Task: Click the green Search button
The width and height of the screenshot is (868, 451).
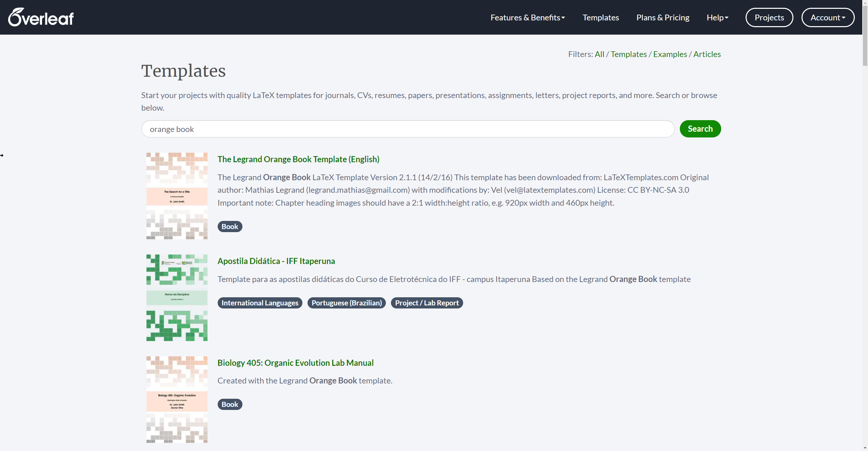Action: point(700,129)
